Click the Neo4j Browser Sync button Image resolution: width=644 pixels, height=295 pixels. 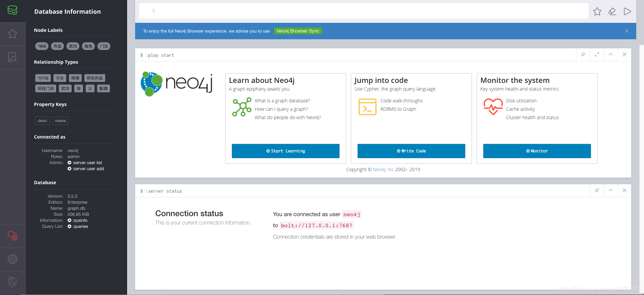pyautogui.click(x=298, y=31)
